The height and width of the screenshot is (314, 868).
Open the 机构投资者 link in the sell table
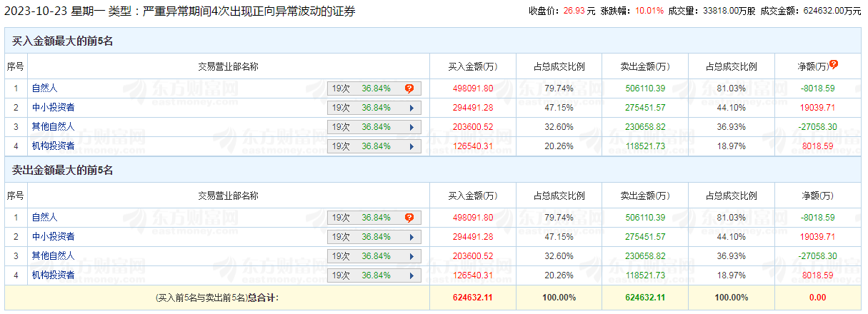(x=53, y=275)
